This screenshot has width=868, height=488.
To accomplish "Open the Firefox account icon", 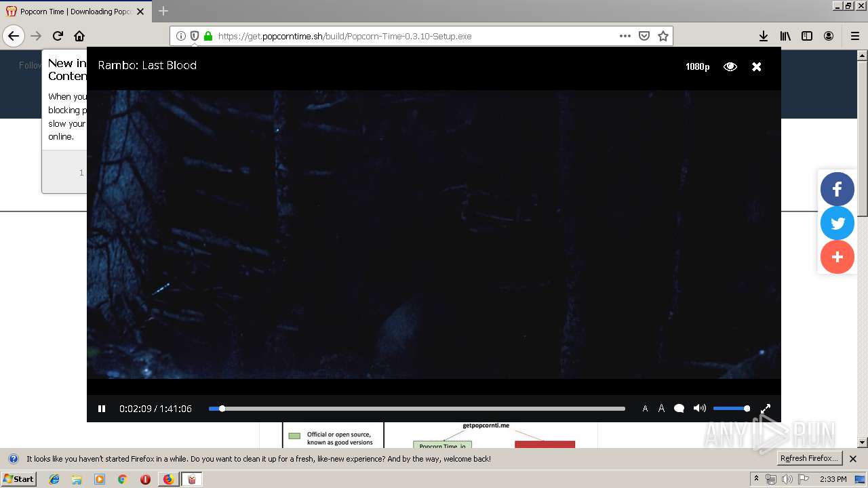I will (x=829, y=36).
